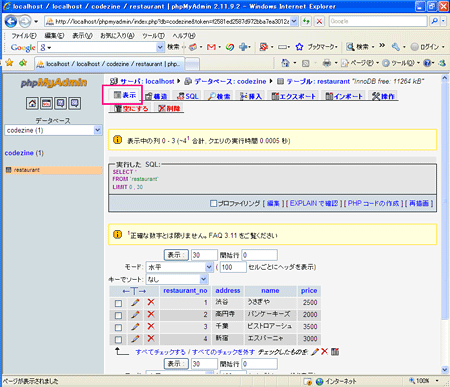The width and height of the screenshot is (450, 387).
Task: Delete row 1 with the red X
Action: (x=151, y=302)
